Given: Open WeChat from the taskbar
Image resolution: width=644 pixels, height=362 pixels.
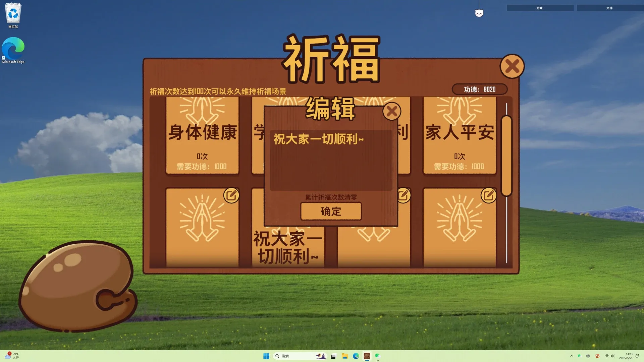Looking at the screenshot, I should (x=378, y=356).
